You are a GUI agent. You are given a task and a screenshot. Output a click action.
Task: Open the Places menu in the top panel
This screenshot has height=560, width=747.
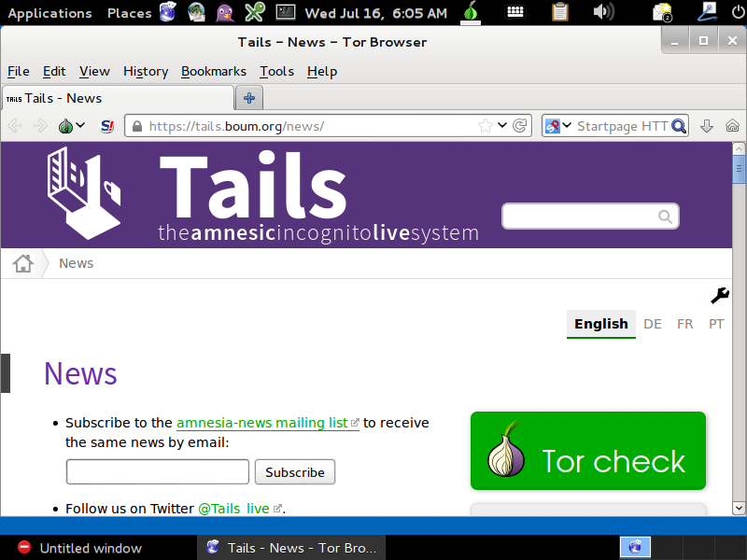(129, 13)
